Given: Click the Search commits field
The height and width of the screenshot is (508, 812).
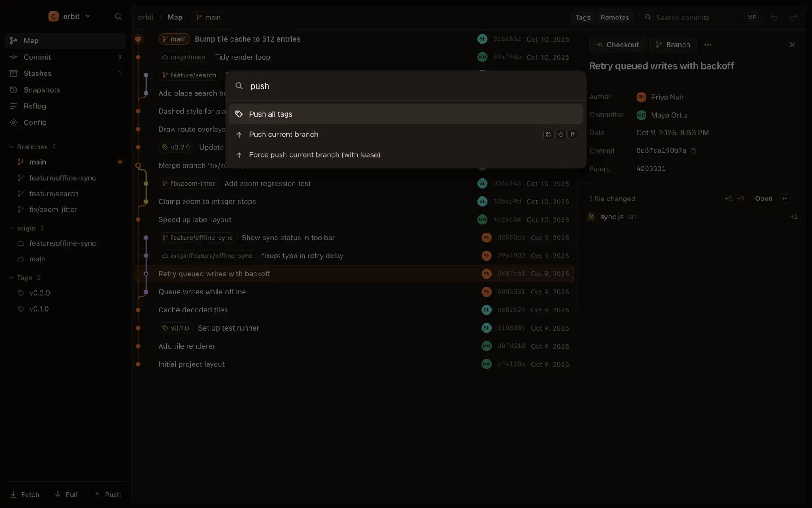Looking at the screenshot, I should 701,17.
